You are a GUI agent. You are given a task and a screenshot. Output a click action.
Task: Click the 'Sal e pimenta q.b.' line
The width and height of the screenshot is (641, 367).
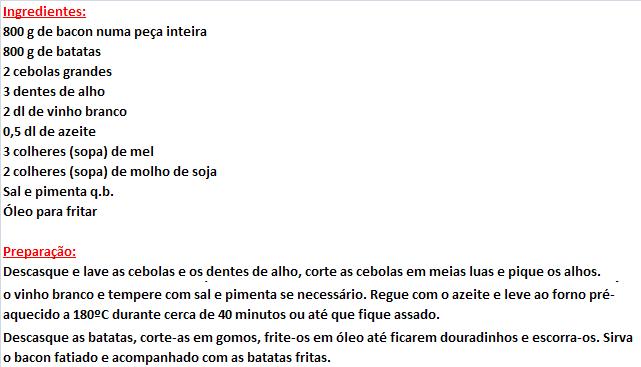tap(58, 192)
